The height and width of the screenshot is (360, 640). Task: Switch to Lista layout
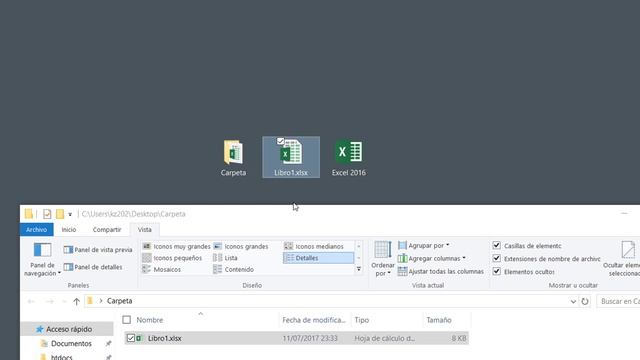tap(225, 258)
